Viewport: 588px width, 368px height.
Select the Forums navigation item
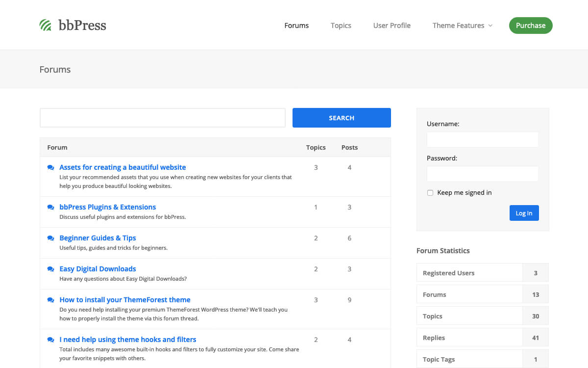coord(296,26)
